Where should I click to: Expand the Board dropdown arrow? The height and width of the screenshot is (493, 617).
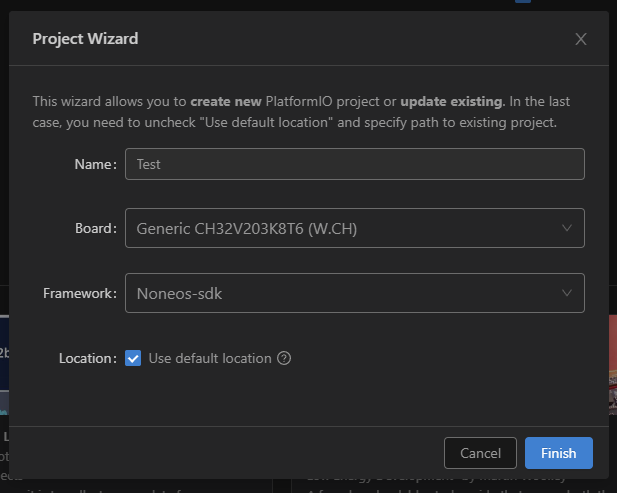[567, 228]
